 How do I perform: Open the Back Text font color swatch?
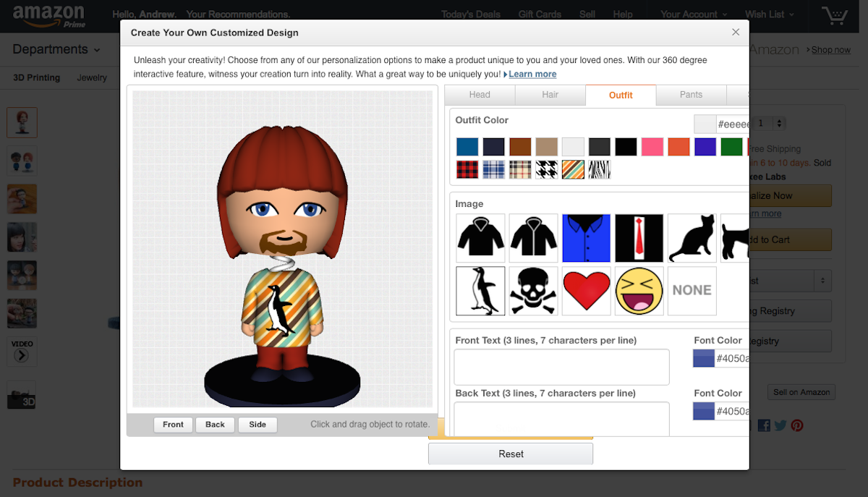pyautogui.click(x=704, y=411)
